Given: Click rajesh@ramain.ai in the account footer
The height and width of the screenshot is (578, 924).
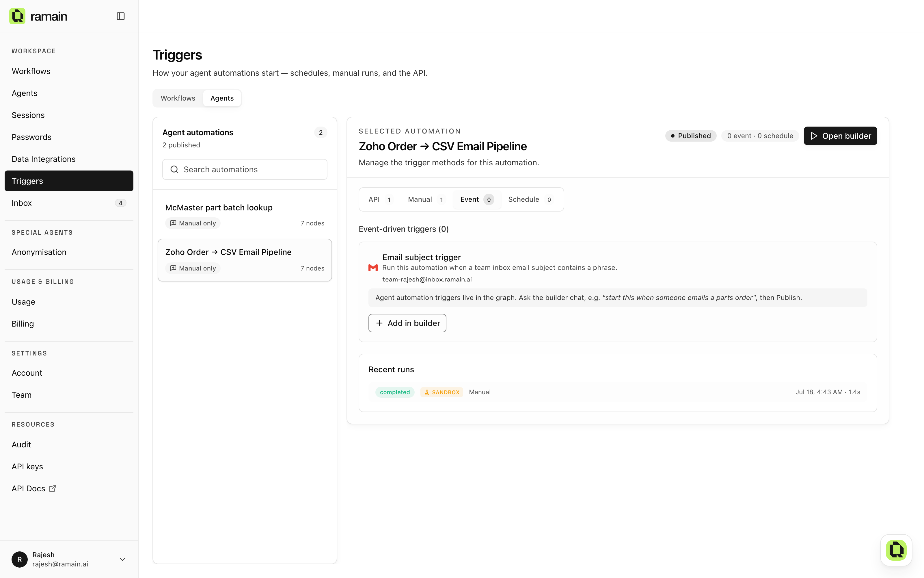Looking at the screenshot, I should 60,564.
